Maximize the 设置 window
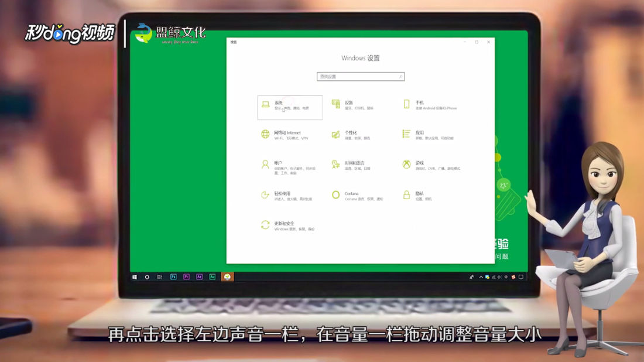This screenshot has height=362, width=644. point(477,42)
